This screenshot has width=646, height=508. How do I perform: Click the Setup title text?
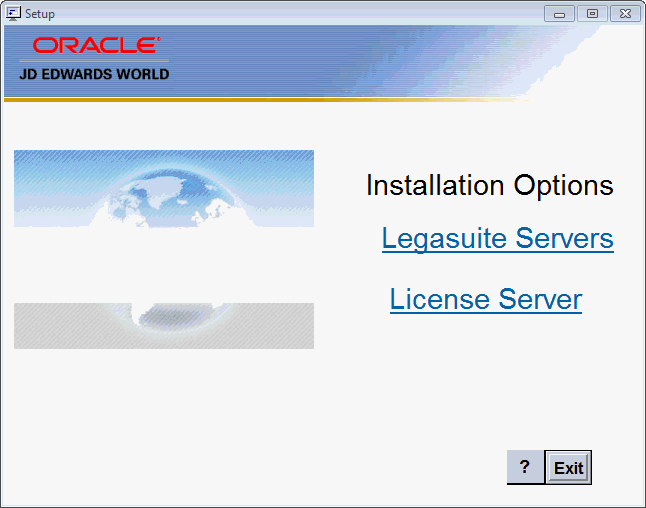(x=40, y=14)
